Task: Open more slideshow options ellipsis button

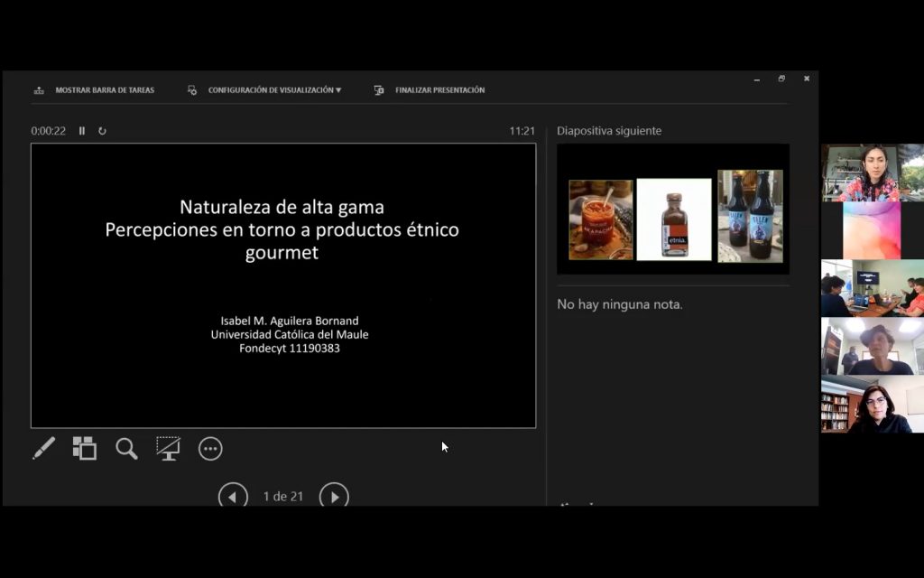Action: tap(210, 449)
